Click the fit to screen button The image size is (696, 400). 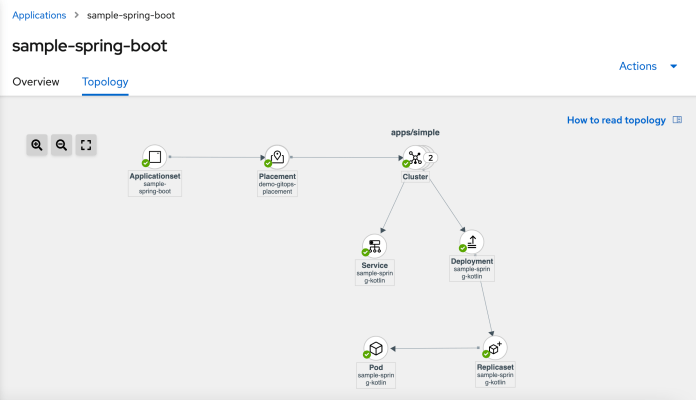[86, 145]
